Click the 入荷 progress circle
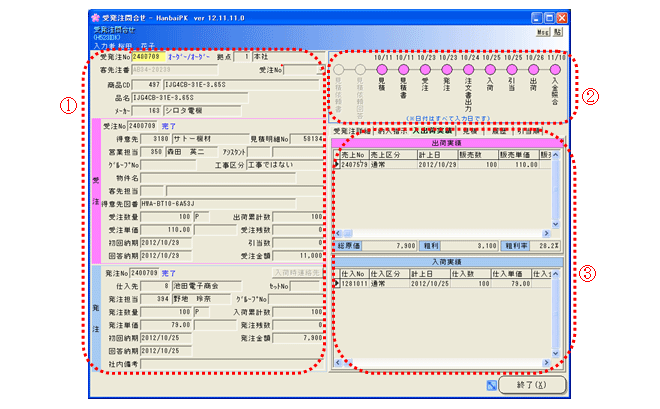The height and width of the screenshot is (409, 660). [x=490, y=70]
